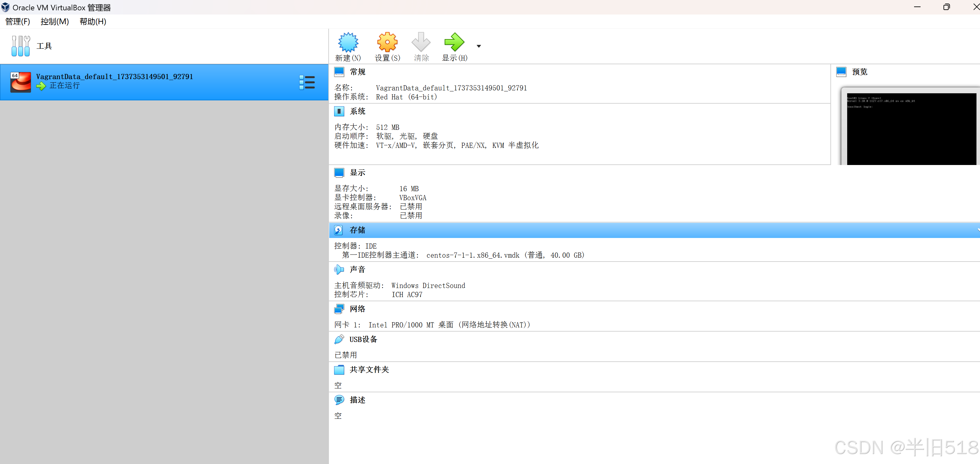This screenshot has height=464, width=980.
Task: Click the Storage (存储) disk icon
Action: click(339, 230)
